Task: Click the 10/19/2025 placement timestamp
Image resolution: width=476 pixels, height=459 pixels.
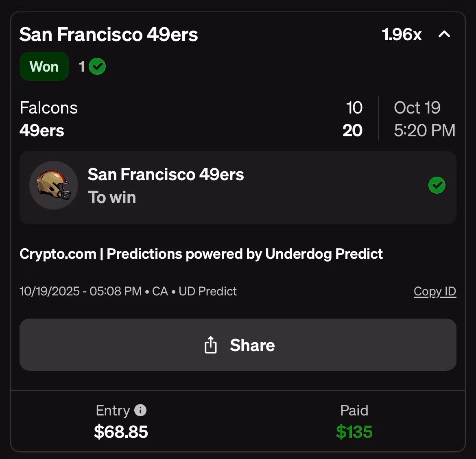Action: [81, 291]
